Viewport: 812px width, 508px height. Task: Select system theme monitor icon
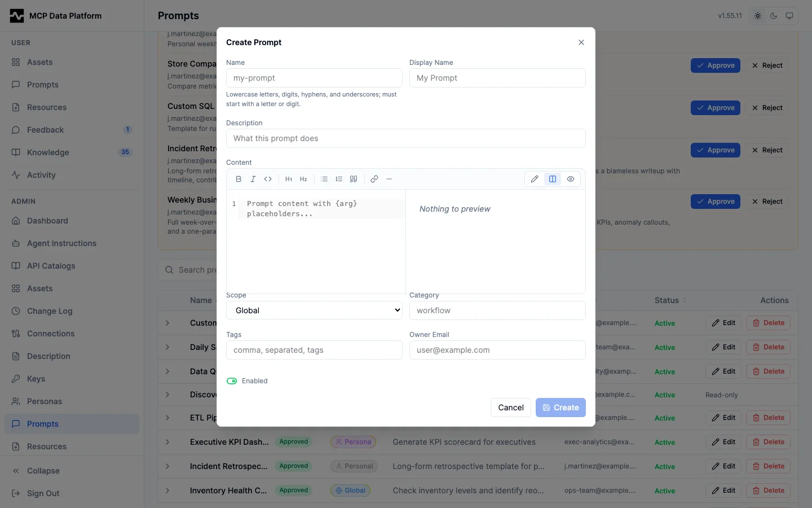[x=789, y=16]
